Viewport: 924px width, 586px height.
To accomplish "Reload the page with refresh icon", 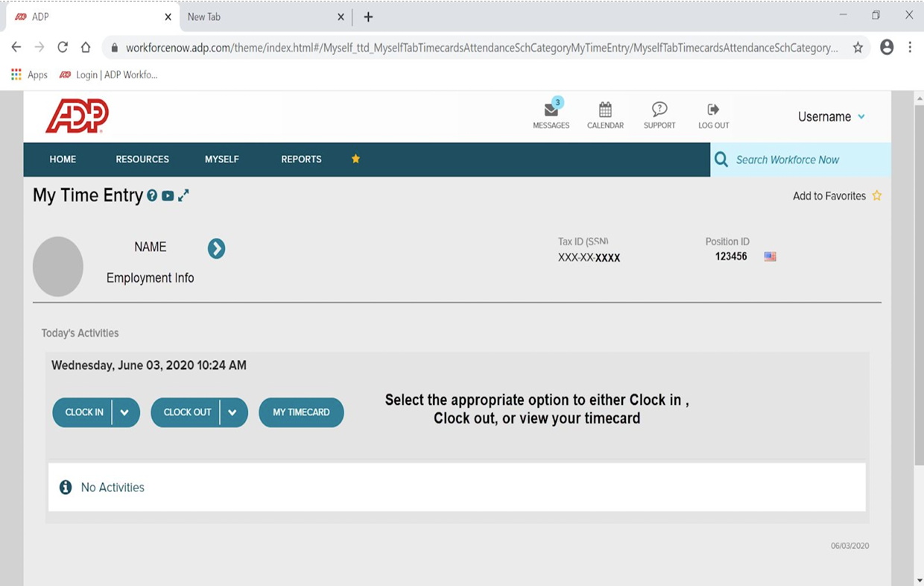I will click(63, 47).
